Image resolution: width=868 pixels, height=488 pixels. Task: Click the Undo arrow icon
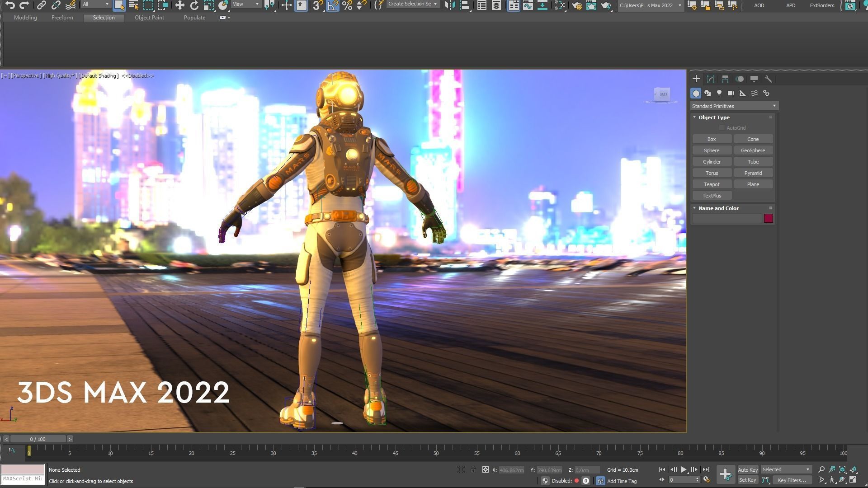click(9, 5)
